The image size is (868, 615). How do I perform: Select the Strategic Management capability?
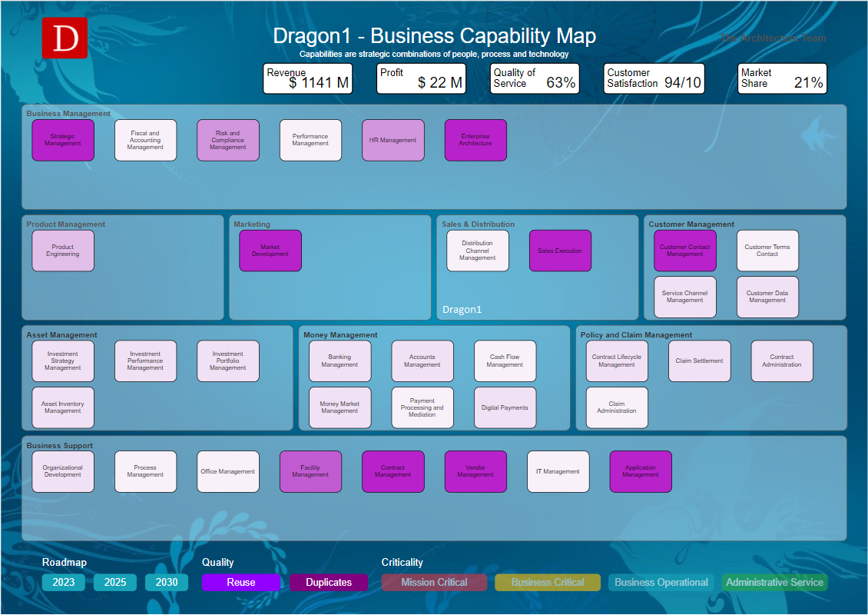pyautogui.click(x=63, y=140)
